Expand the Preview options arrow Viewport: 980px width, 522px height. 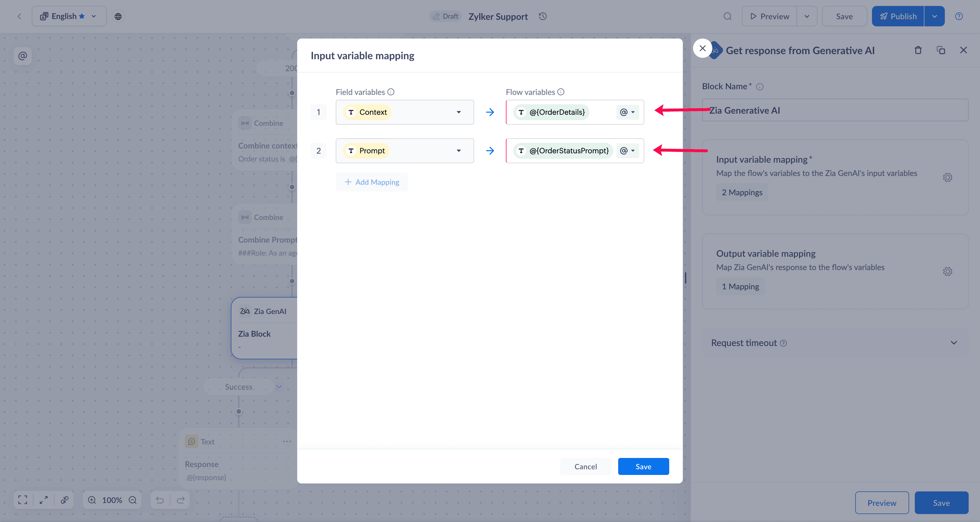(x=806, y=16)
